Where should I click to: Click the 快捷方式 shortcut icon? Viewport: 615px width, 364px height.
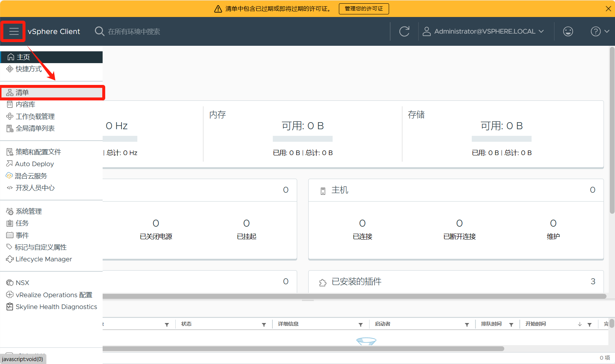pos(10,69)
